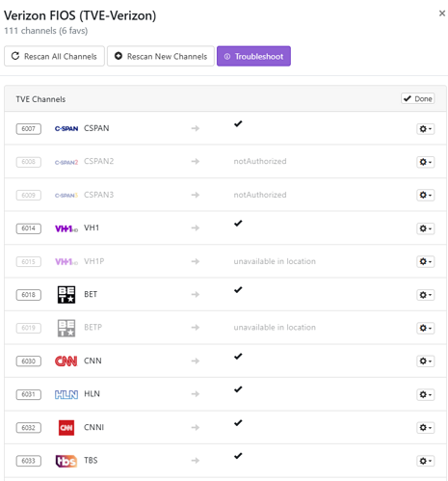Open the gear dropdown for HLN
Image resolution: width=448 pixels, height=481 pixels.
pyautogui.click(x=426, y=394)
